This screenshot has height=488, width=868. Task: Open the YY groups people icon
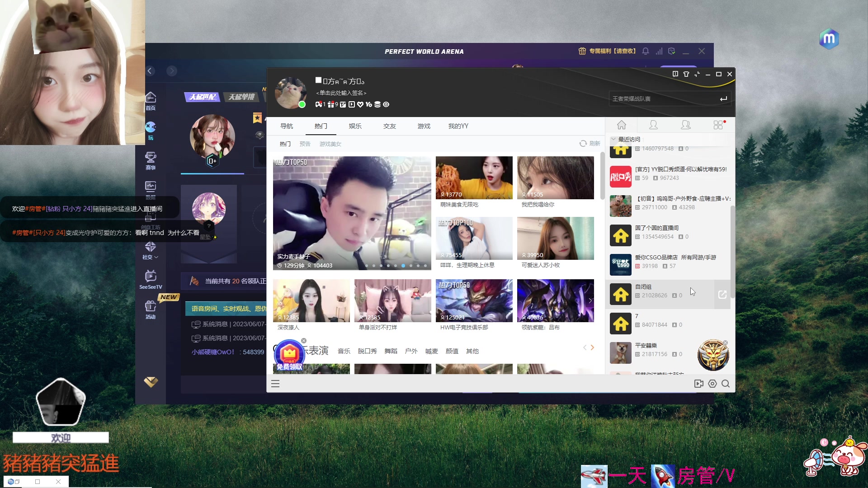click(686, 125)
